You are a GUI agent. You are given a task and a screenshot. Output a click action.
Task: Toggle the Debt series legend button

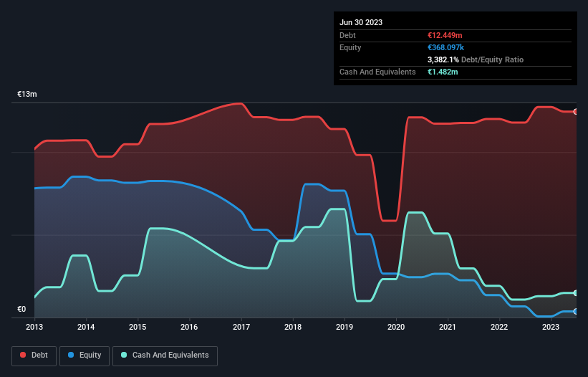(x=34, y=356)
